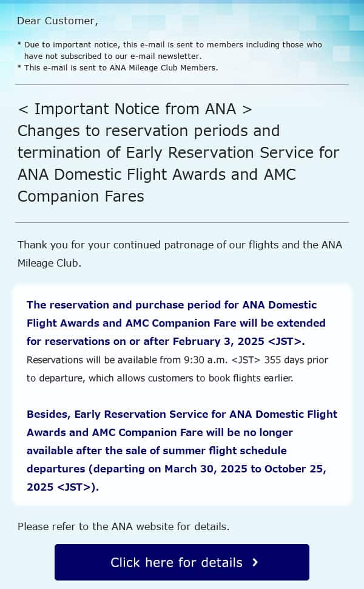Select the ANA Mileage Club thank-you sentence
Screen dimensions: 364x589
[180, 254]
